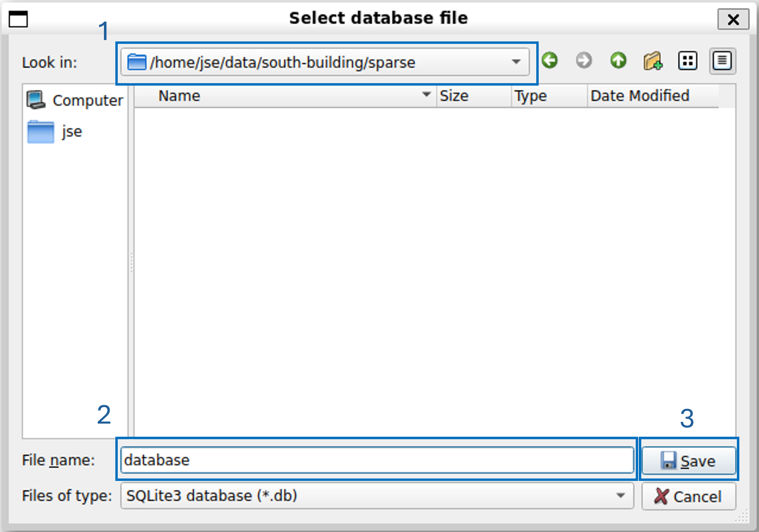
Task: Select Computer in the sidebar
Action: 75,100
